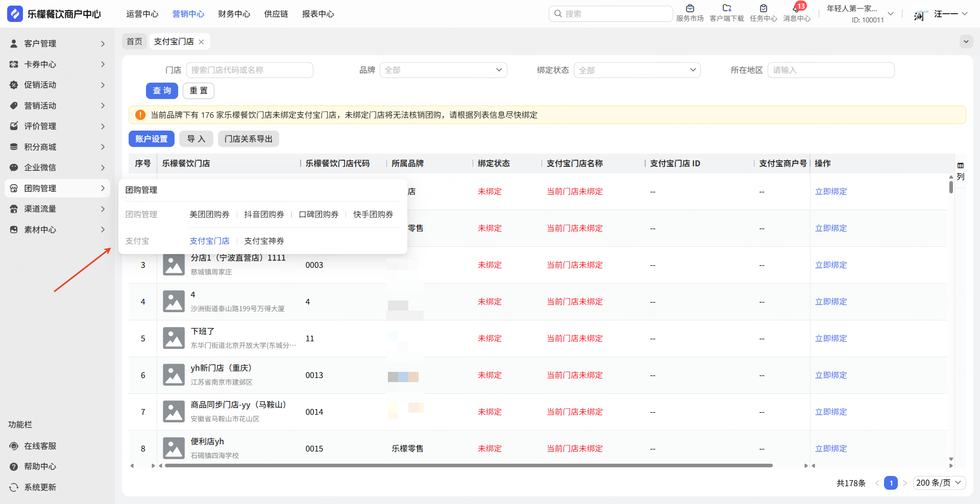
Task: Open the 200 条/页 page size dropdown
Action: [939, 483]
